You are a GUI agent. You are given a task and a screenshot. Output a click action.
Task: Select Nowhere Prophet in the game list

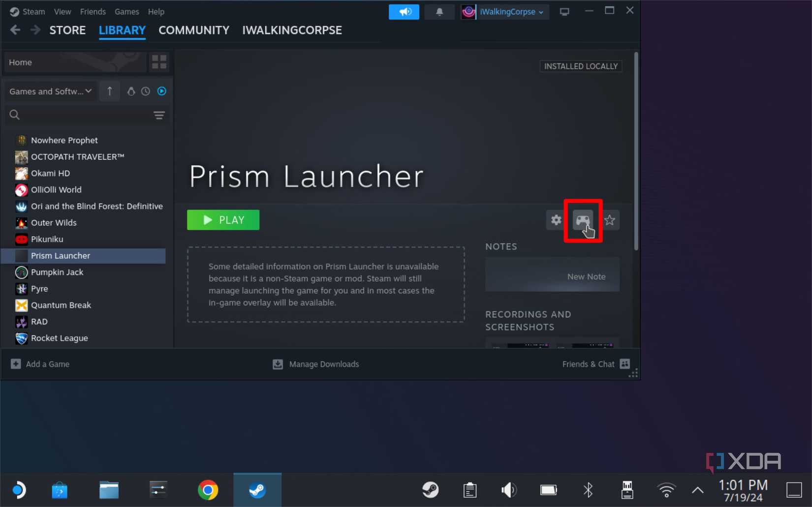pyautogui.click(x=83, y=140)
